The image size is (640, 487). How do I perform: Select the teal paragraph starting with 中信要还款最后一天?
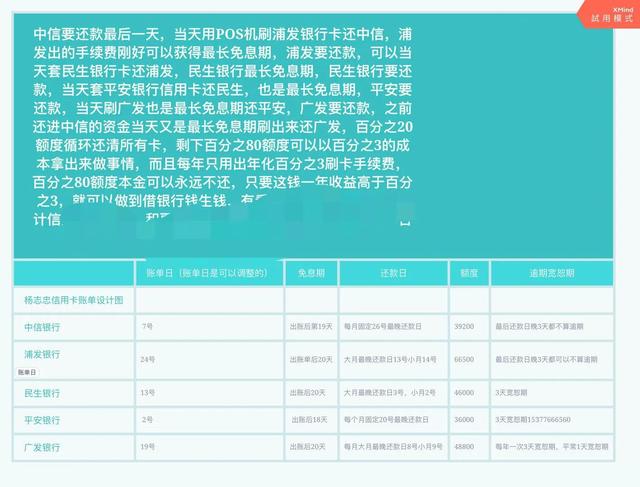pos(223,127)
